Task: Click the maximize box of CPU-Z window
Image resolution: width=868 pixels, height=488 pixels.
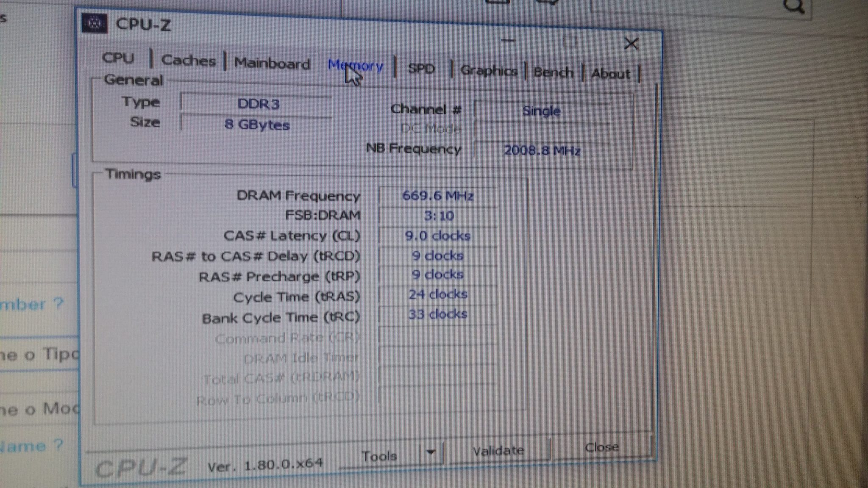Action: [569, 42]
